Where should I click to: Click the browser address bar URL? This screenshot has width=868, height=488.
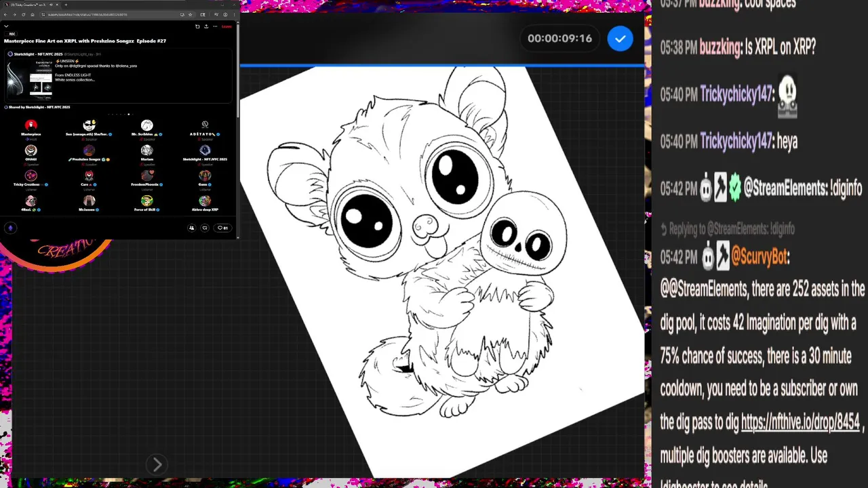click(87, 14)
